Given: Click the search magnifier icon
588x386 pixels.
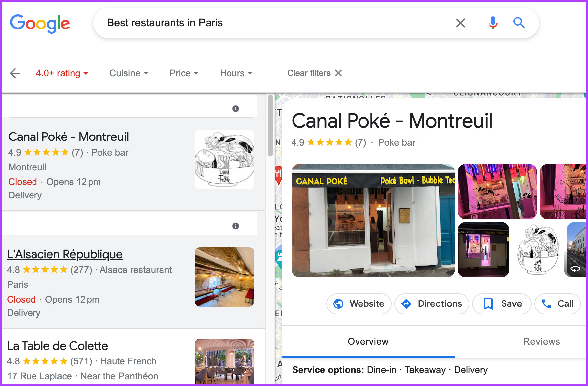Looking at the screenshot, I should point(519,23).
